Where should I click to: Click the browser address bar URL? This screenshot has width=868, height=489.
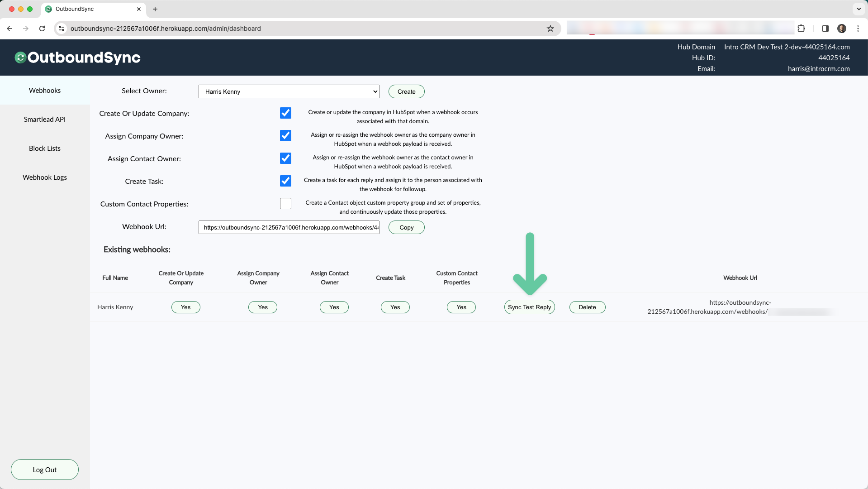[166, 29]
